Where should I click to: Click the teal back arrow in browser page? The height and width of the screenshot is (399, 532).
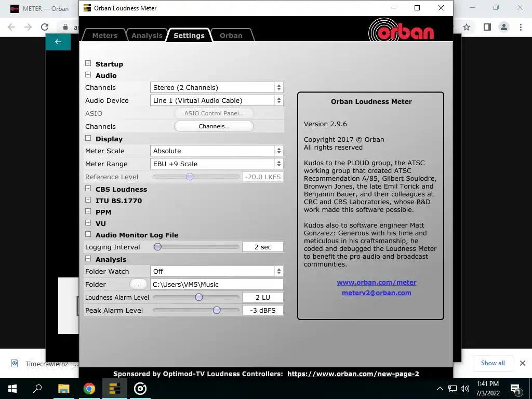[58, 42]
